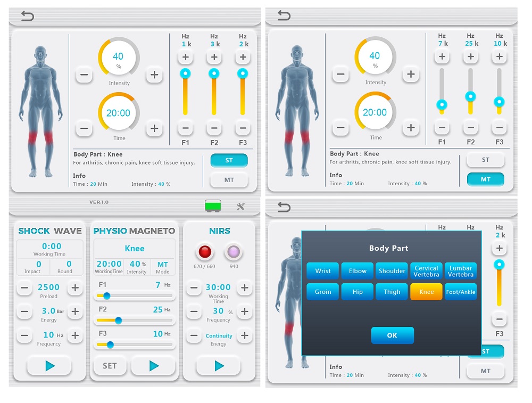This screenshot has width=532, height=403.
Task: Click back arrow in top-left ST panel
Action: pos(28,16)
